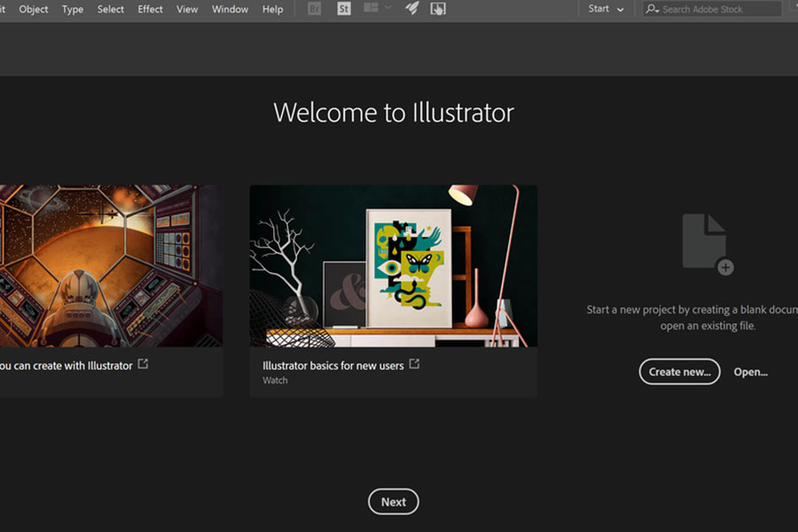Click the Arrange Documents grid icon
The height and width of the screenshot is (532, 798).
(371, 8)
